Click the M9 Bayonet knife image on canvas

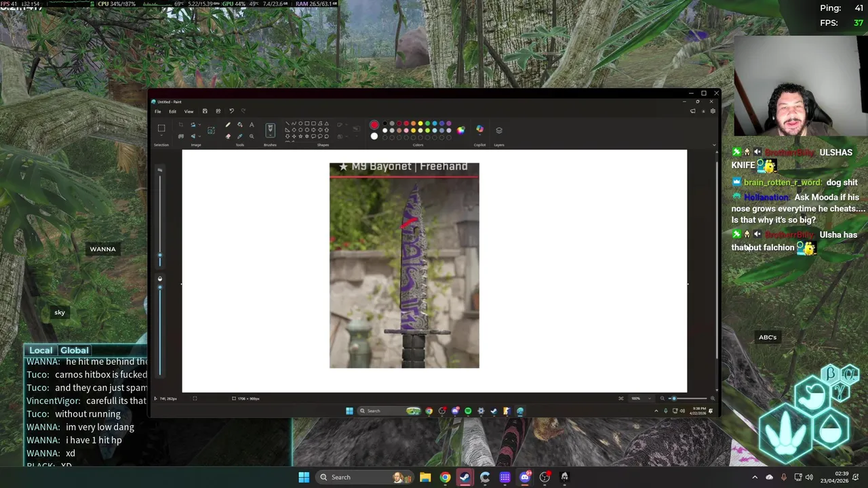pyautogui.click(x=404, y=265)
